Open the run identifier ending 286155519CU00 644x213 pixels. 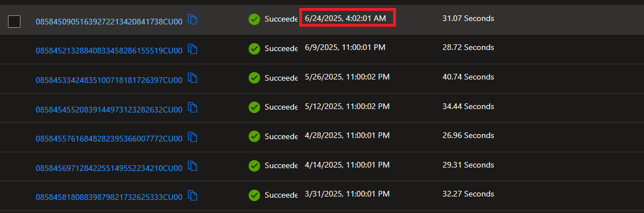pos(109,51)
